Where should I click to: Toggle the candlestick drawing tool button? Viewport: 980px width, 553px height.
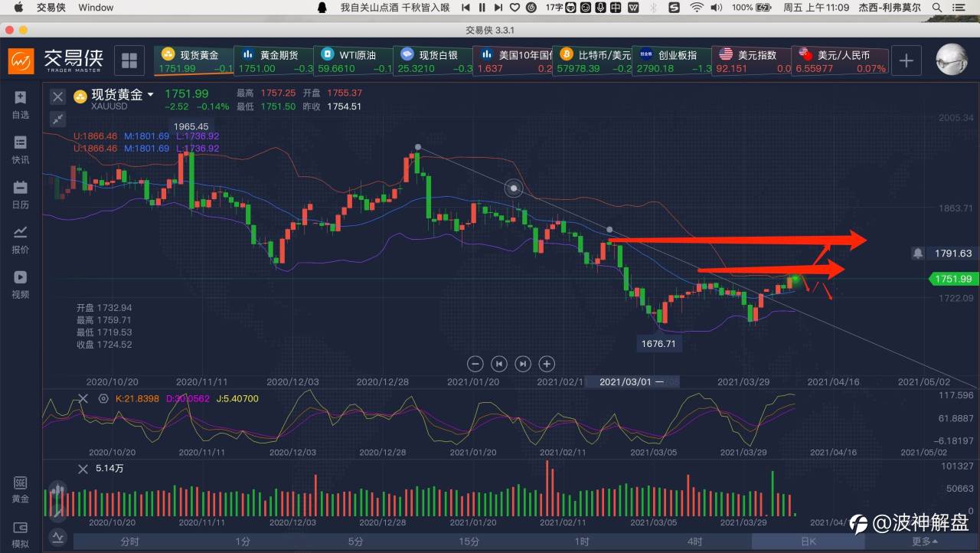(57, 492)
